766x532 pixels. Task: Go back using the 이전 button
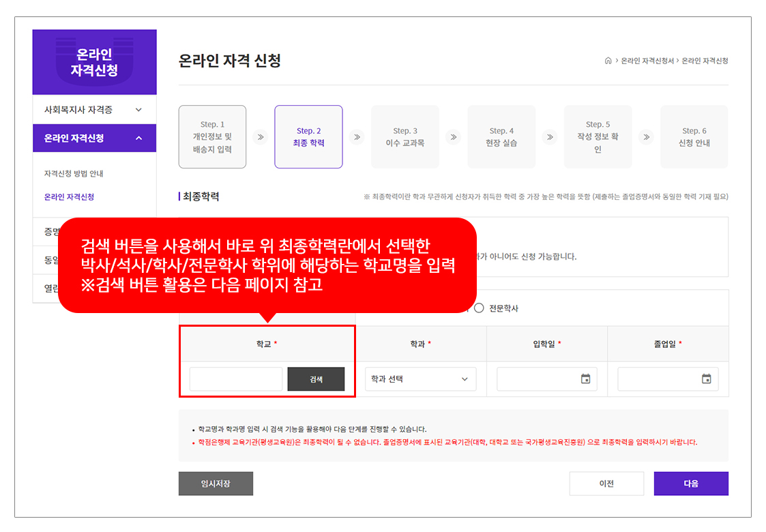[x=606, y=484]
